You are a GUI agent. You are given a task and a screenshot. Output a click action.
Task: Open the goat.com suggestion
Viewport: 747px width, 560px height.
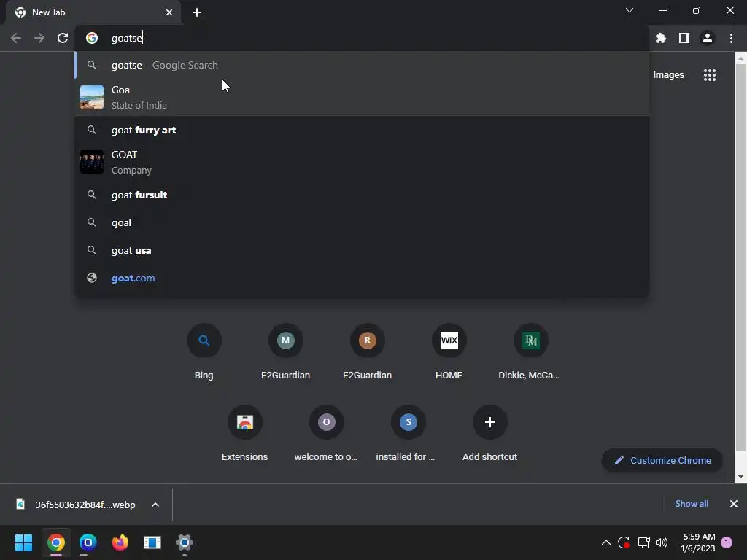click(362, 278)
